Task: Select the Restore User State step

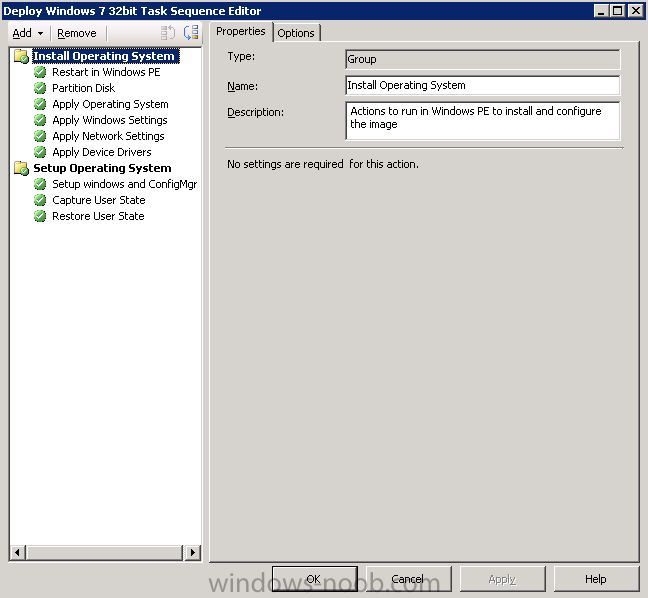Action: click(98, 216)
